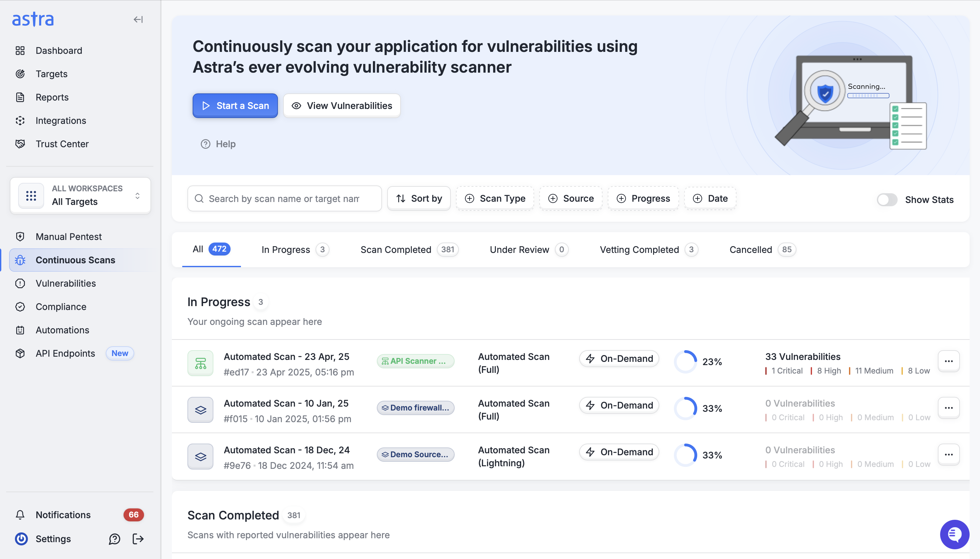Screen dimensions: 980x559
Task: Click the Start a Scan button
Action: tap(235, 106)
